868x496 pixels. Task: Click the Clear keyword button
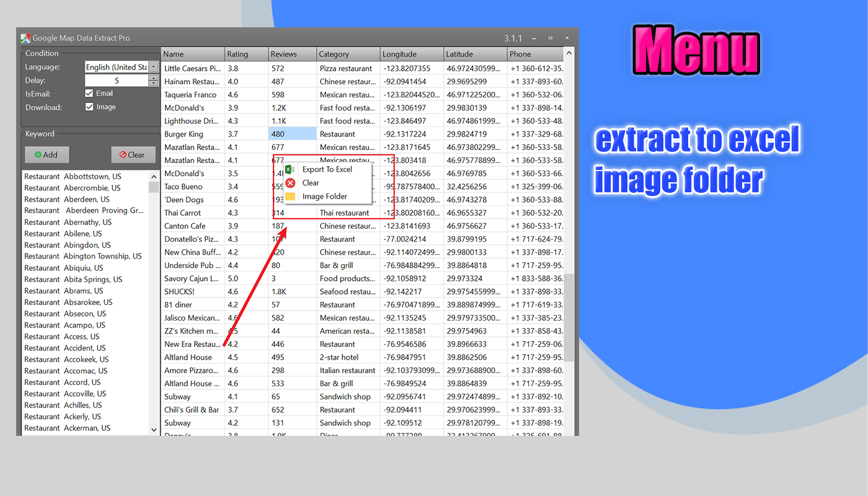pos(133,155)
